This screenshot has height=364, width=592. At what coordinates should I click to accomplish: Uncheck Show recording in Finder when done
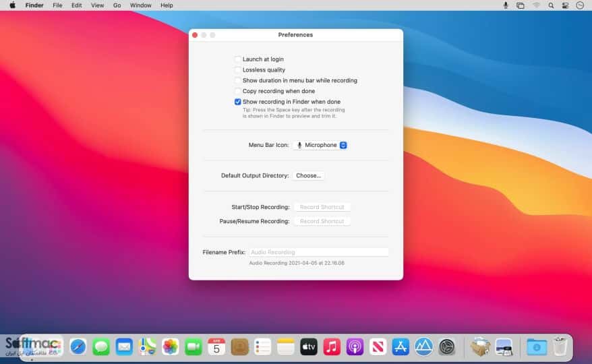237,102
